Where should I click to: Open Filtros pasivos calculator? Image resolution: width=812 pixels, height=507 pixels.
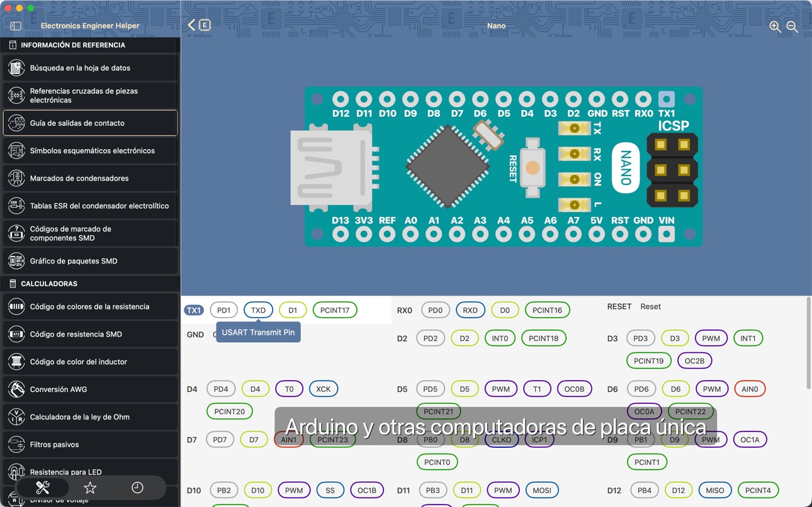[90, 445]
